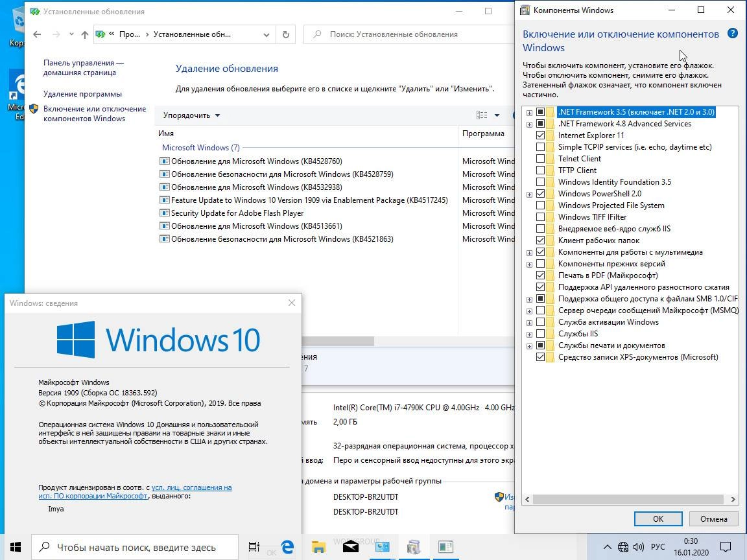Uncheck Печать в PDF (Майкрософт) checkbox

540,275
